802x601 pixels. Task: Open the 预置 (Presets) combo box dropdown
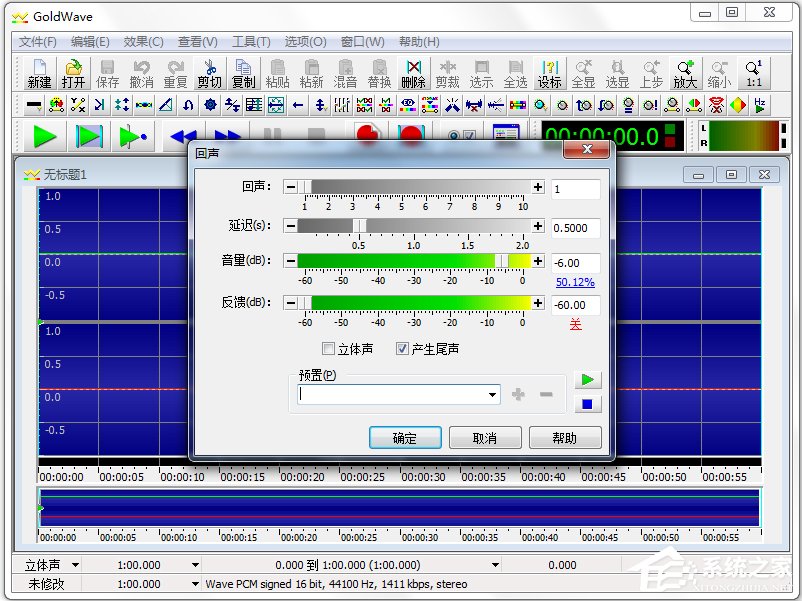492,395
